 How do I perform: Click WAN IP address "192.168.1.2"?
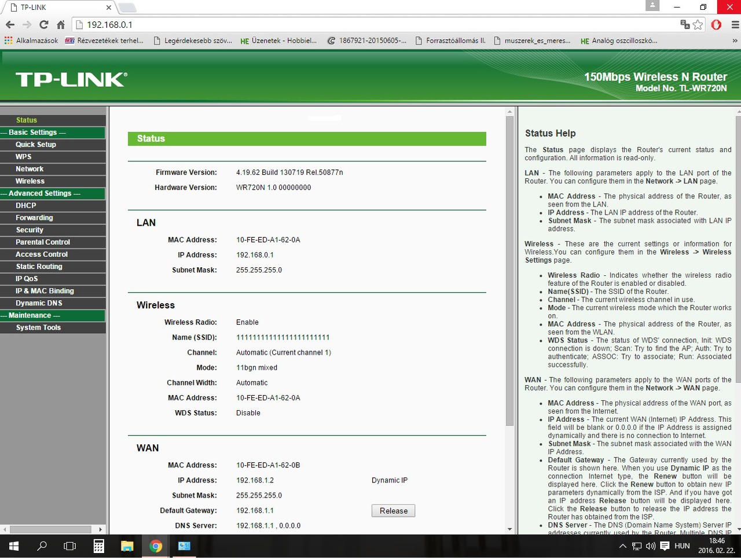[255, 480]
